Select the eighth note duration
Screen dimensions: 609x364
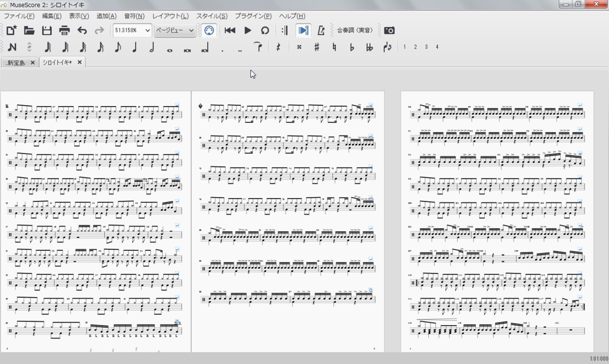click(117, 47)
